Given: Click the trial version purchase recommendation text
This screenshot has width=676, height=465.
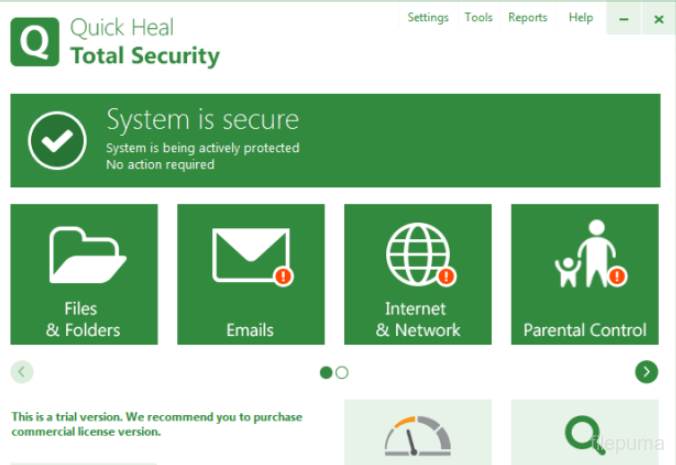Looking at the screenshot, I should coord(156,424).
